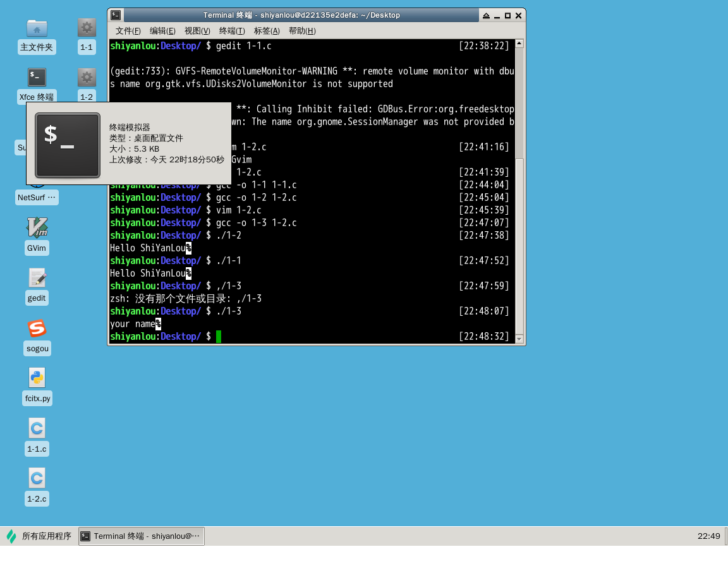Image resolution: width=728 pixels, height=566 pixels.
Task: Open the 帮助(H) menu
Action: [x=301, y=31]
